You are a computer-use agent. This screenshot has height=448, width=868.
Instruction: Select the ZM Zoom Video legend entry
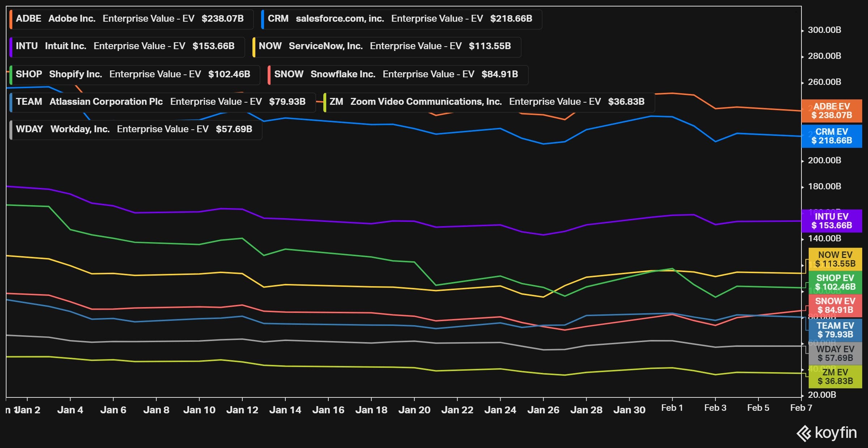click(489, 102)
